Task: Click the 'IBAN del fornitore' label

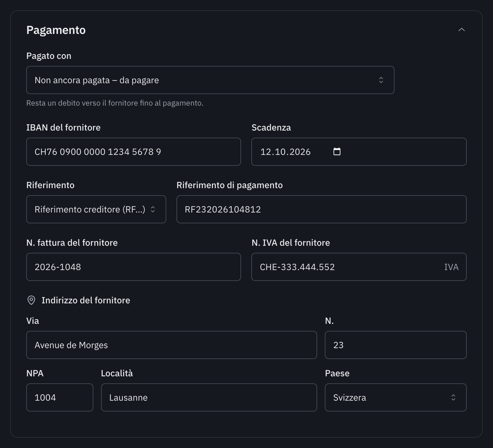Action: pos(63,127)
